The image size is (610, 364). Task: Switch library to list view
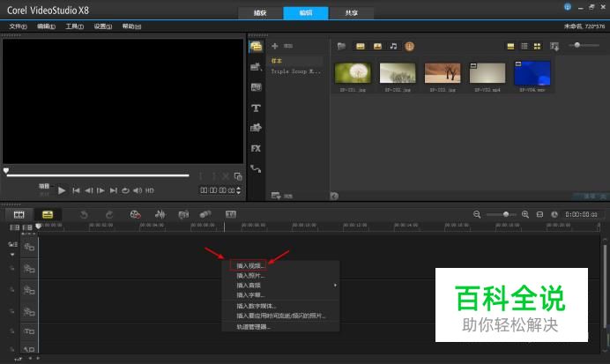click(x=524, y=47)
